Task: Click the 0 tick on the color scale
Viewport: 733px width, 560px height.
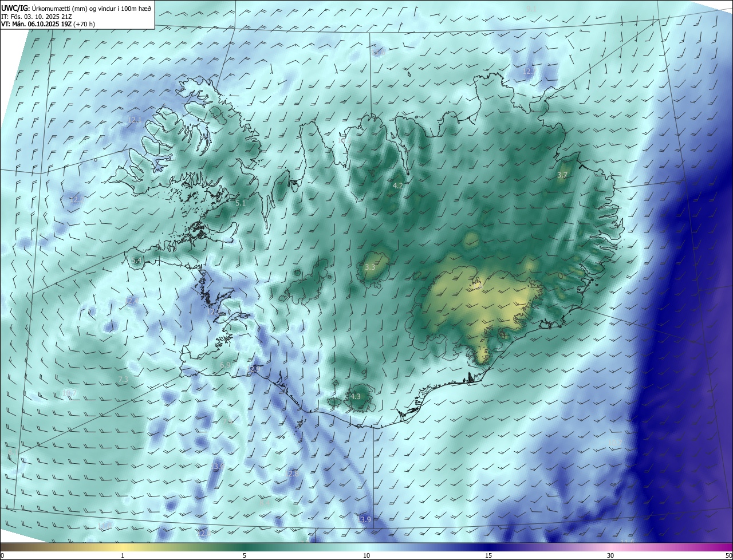Action: [2, 555]
